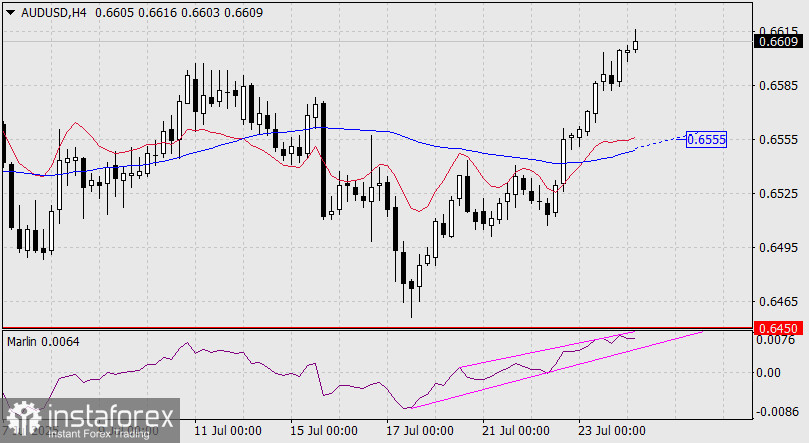Click the 0.00 oscillator zero level value

(x=768, y=373)
